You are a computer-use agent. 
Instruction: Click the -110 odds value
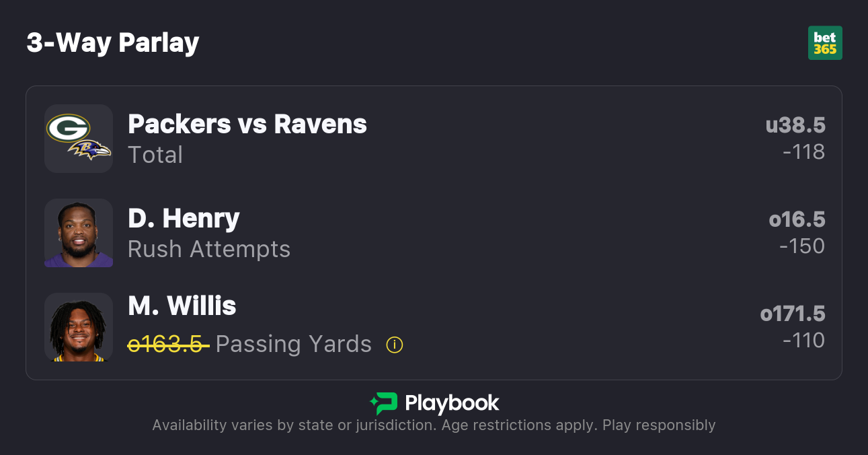[803, 341]
